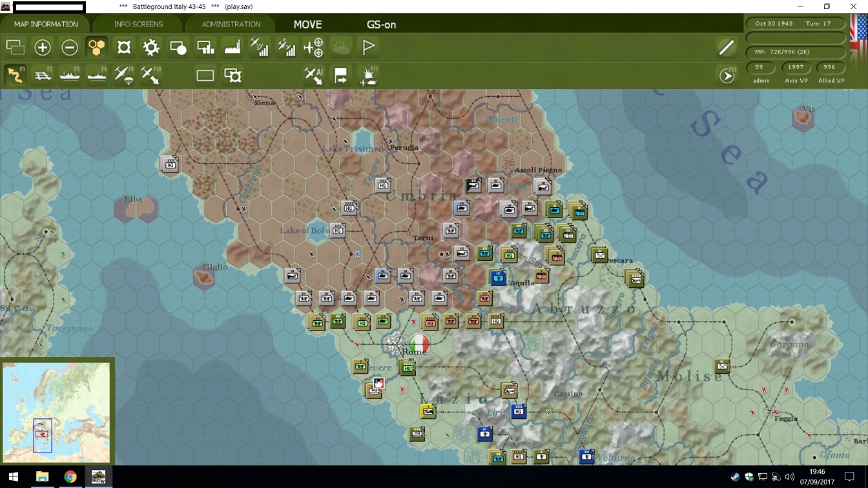Open the Windows notification center

pyautogui.click(x=849, y=477)
